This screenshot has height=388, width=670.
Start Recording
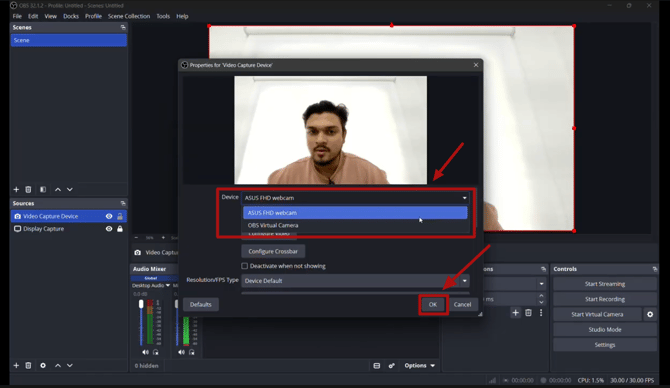click(x=605, y=299)
